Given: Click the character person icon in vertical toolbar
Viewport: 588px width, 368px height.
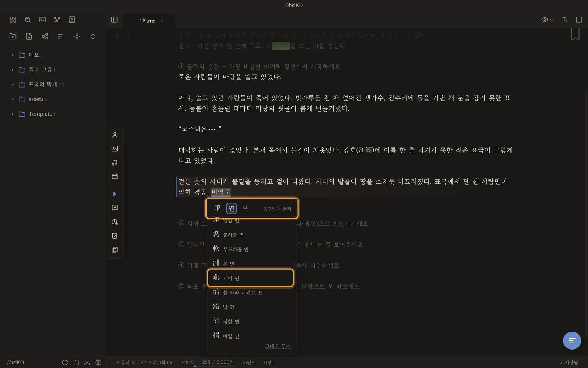Looking at the screenshot, I should tap(115, 135).
